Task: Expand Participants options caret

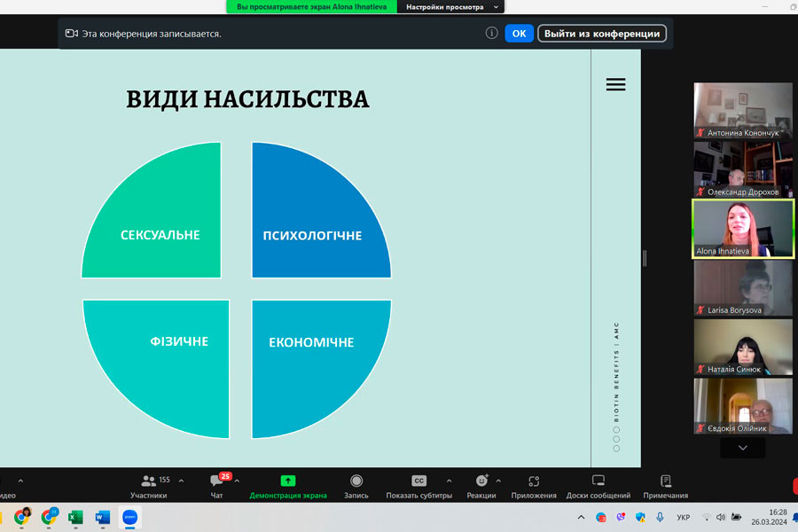Action: [181, 481]
